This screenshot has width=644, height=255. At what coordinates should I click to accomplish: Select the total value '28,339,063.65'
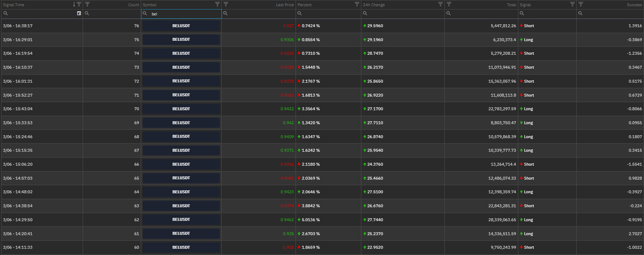coord(502,220)
